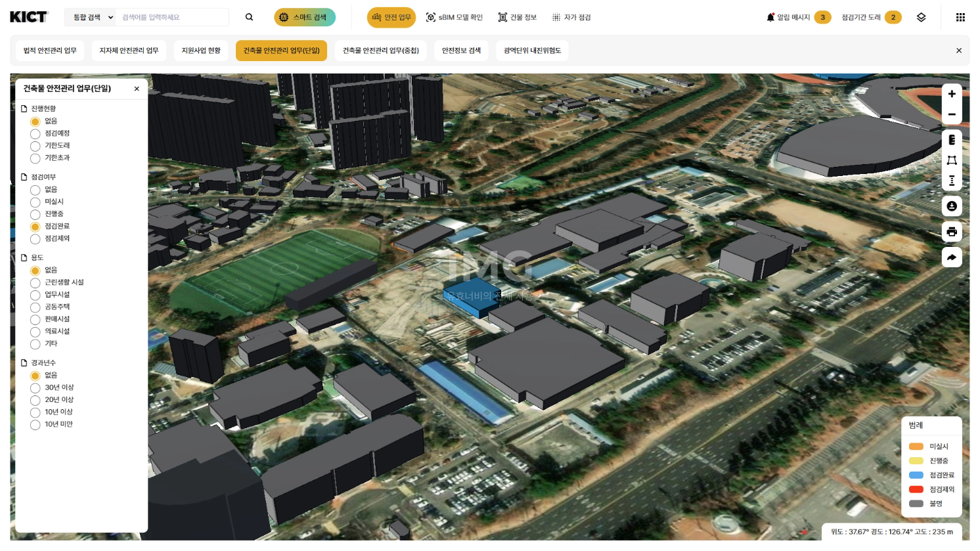980x551 pixels.
Task: Click the 스마트 검색 button
Action: (305, 17)
